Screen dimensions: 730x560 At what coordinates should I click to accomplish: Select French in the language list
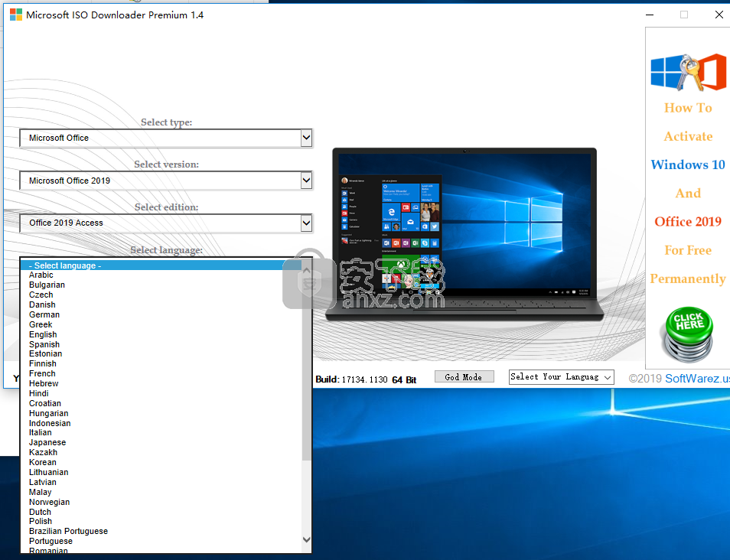point(42,373)
